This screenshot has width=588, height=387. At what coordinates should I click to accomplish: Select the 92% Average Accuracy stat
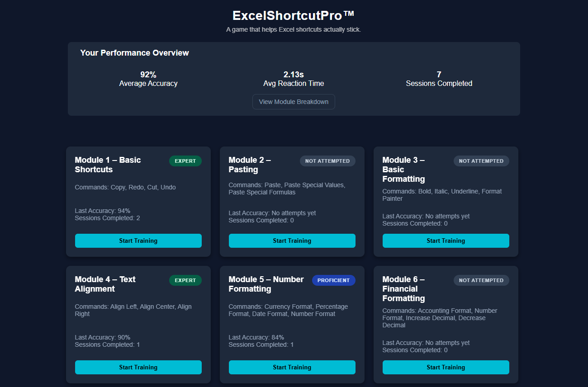point(148,79)
